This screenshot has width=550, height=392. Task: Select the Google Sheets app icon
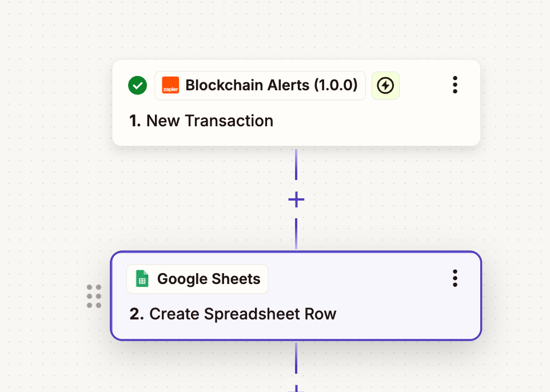141,279
